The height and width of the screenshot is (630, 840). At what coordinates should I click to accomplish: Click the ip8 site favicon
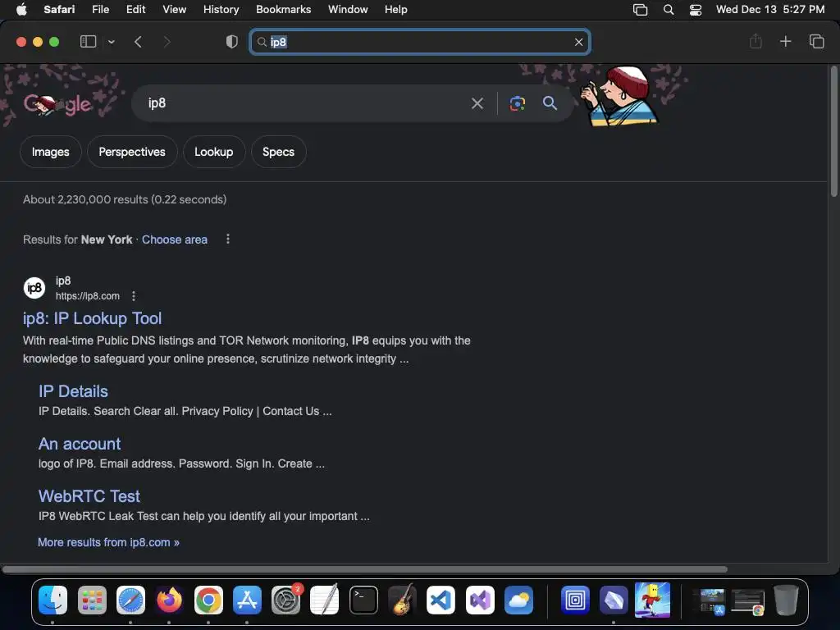click(34, 288)
